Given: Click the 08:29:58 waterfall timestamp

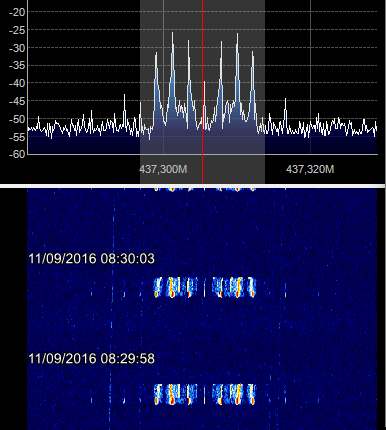Looking at the screenshot, I should (91, 359).
